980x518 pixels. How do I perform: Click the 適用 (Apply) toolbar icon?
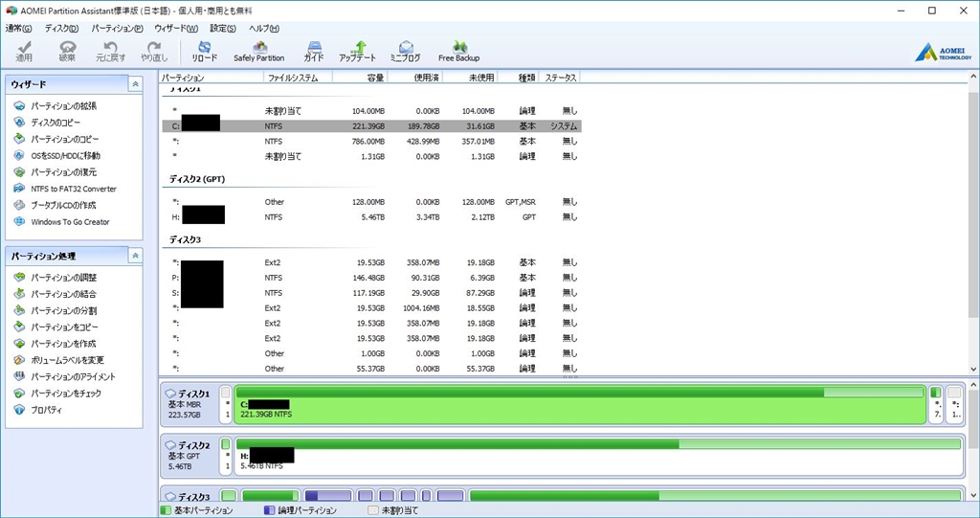24,52
